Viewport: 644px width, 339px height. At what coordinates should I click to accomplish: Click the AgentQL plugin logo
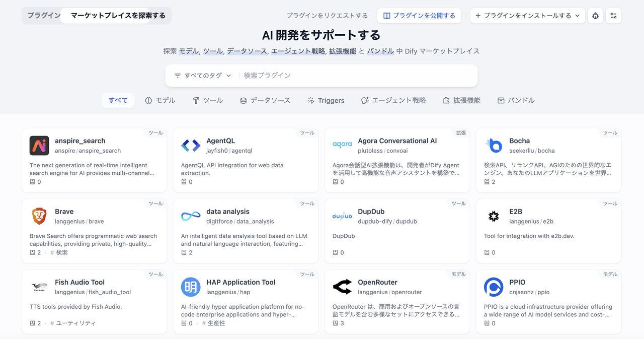191,146
